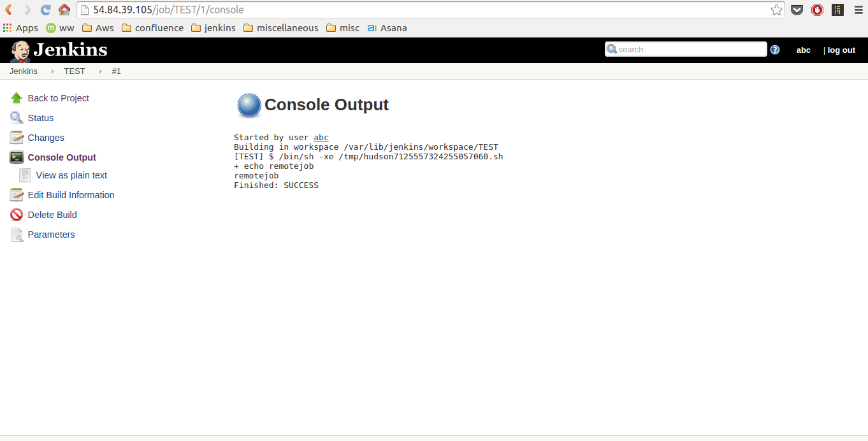Click log out in the header
The image size is (868, 441).
click(x=841, y=50)
